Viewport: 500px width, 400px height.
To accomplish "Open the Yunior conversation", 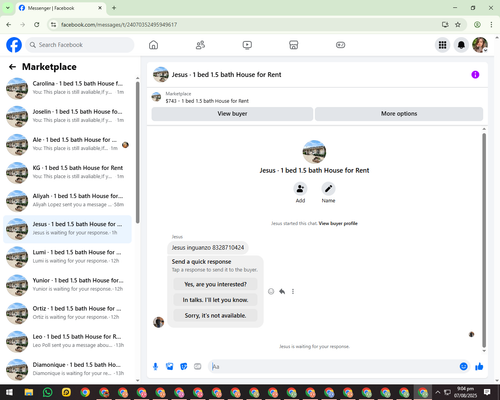I will tap(67, 285).
